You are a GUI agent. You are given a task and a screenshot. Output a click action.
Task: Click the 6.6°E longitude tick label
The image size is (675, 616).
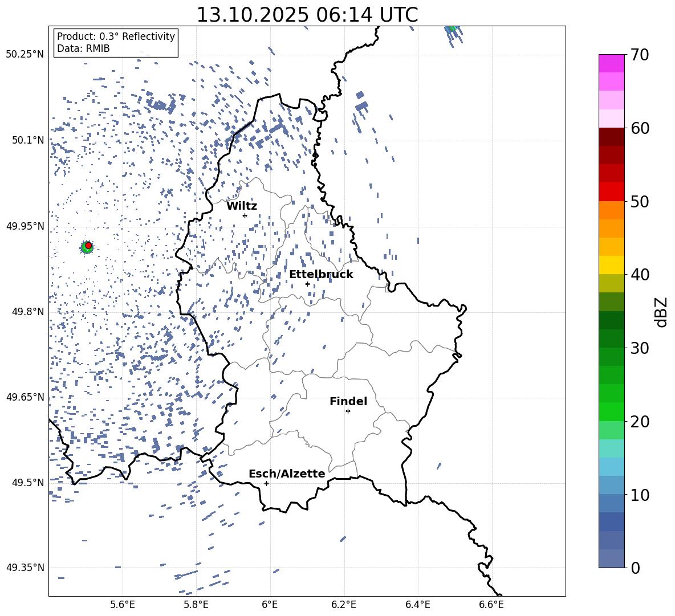pyautogui.click(x=491, y=605)
